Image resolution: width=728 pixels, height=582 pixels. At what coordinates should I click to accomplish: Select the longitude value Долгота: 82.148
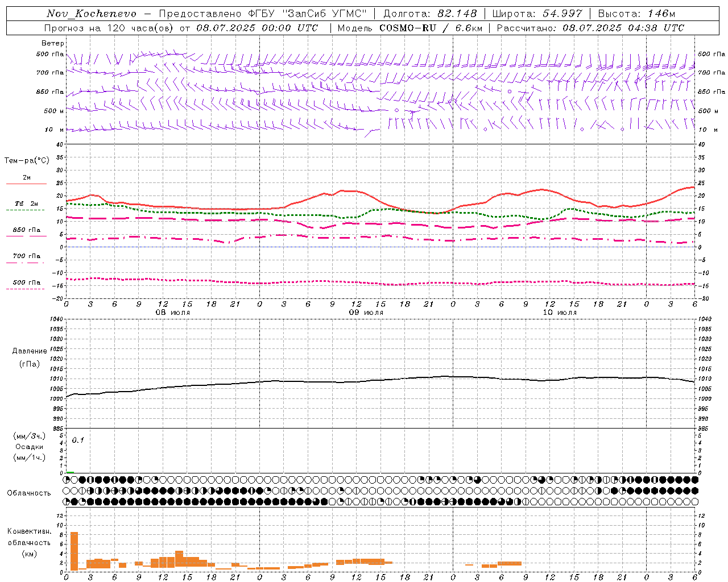[x=430, y=14]
